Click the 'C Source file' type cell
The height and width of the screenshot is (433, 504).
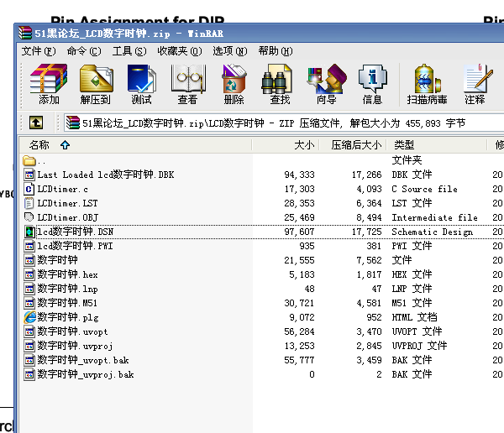coord(424,189)
